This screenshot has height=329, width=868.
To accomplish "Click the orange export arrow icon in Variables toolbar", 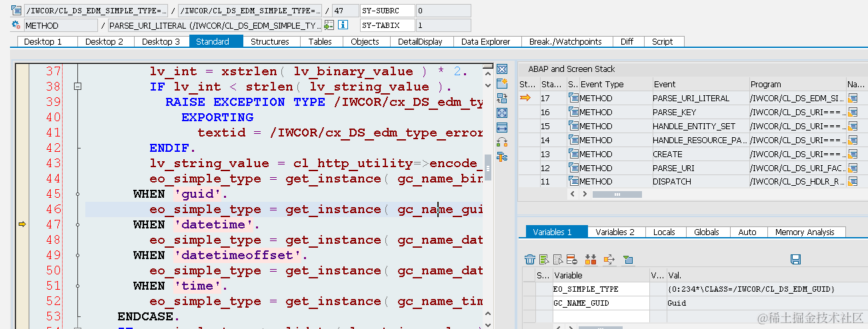I will point(609,259).
